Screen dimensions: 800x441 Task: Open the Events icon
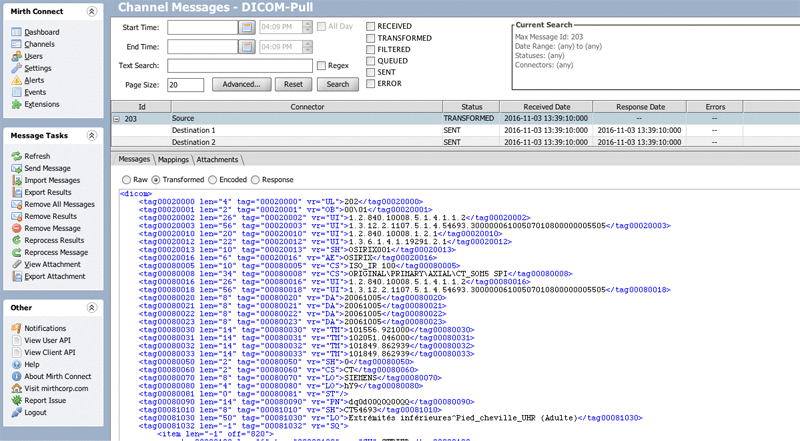point(16,92)
